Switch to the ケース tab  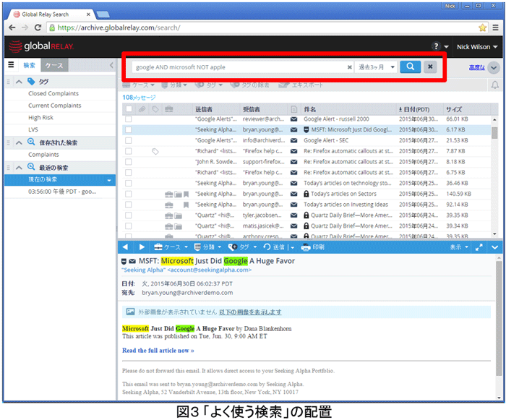[x=54, y=65]
